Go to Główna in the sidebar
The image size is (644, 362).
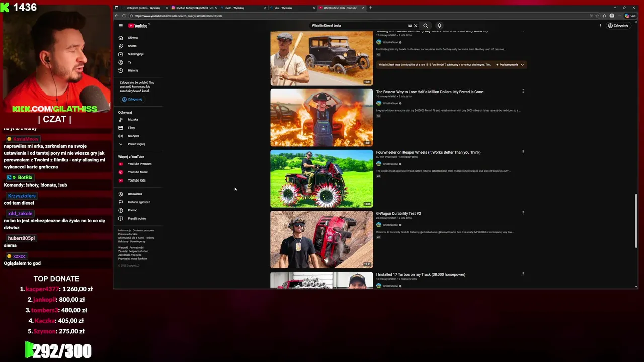point(133,38)
